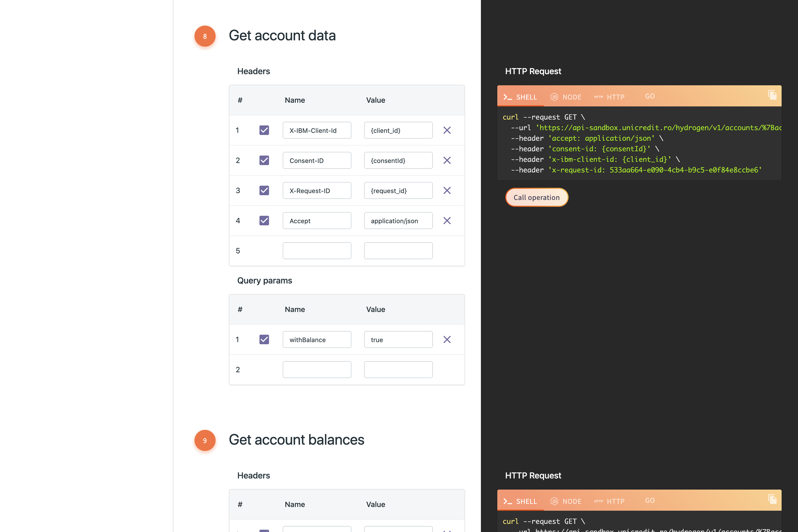The image size is (798, 532).
Task: Toggle the withBalance query param checkbox
Action: 264,340
